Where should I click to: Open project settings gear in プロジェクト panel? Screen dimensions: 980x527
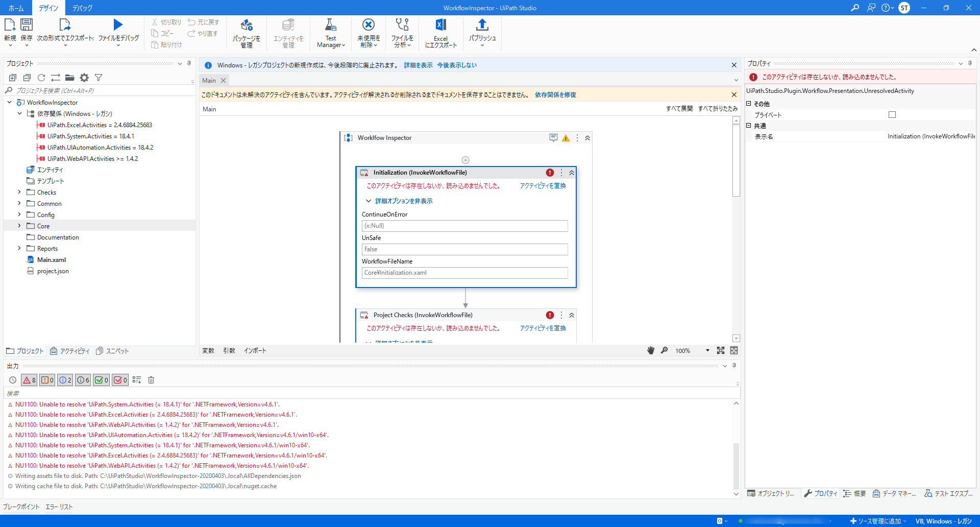pyautogui.click(x=84, y=78)
